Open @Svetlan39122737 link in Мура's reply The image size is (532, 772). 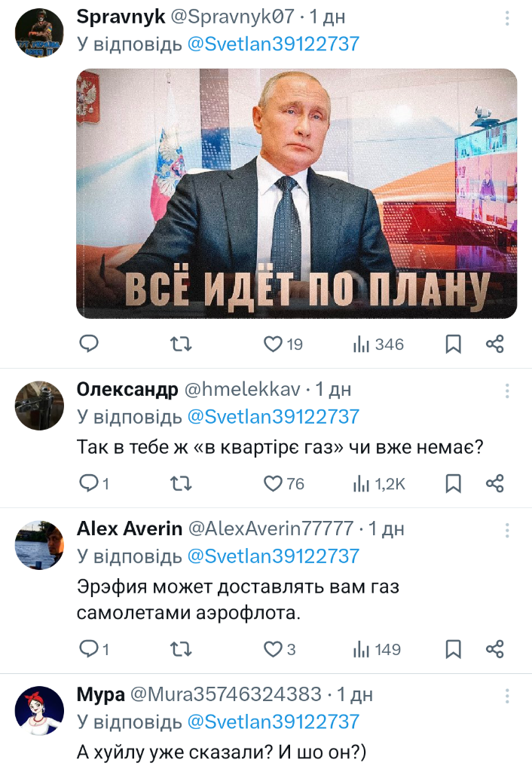coord(273,721)
